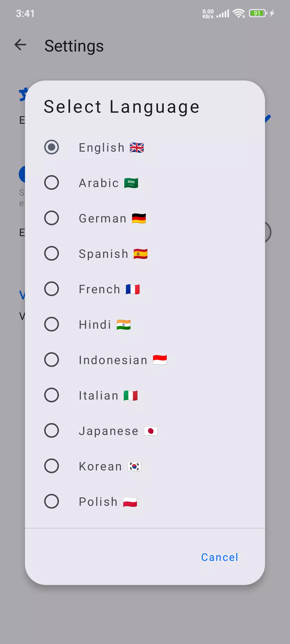Tap the battery indicator in status bar

[x=258, y=13]
